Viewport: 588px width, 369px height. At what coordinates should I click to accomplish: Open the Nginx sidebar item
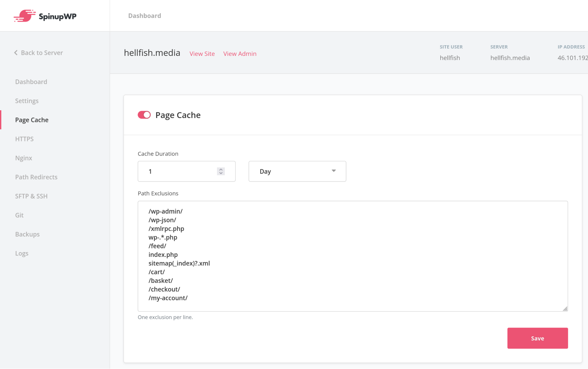tap(24, 158)
